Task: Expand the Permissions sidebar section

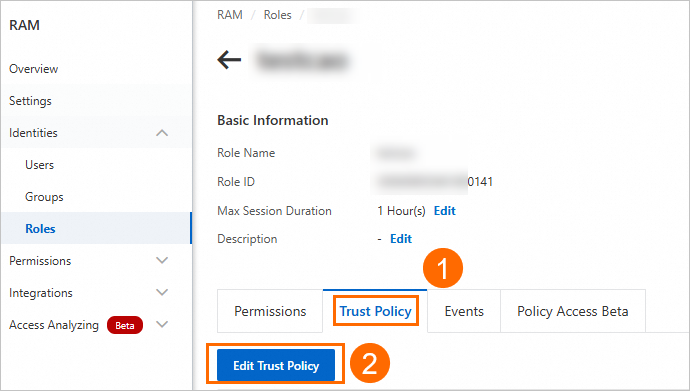Action: 162,260
